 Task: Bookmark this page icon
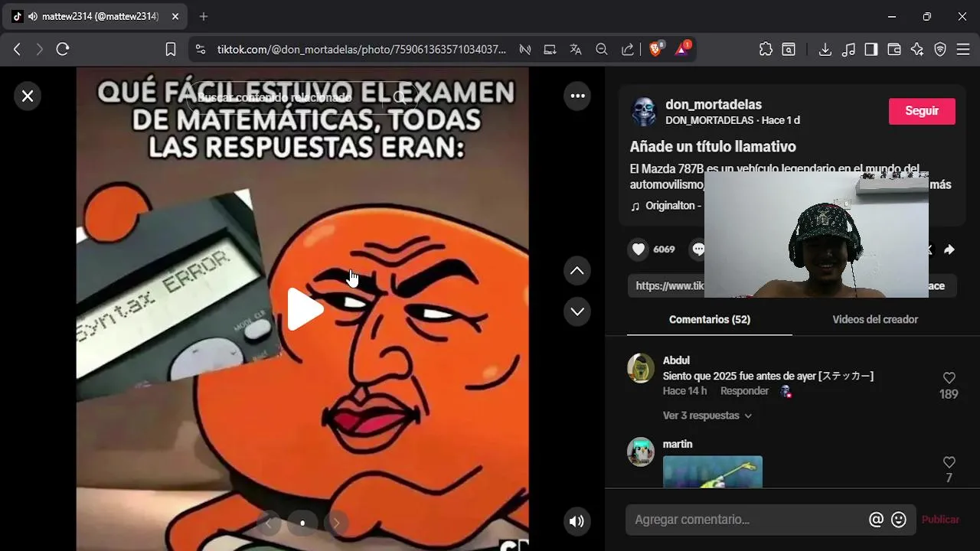coord(171,49)
